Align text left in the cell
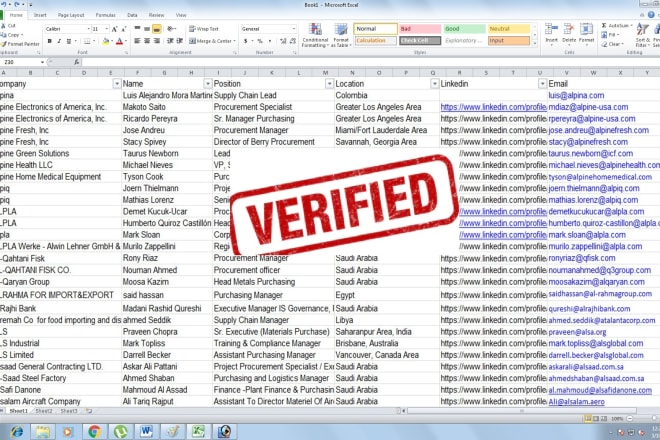This screenshot has height=440, width=660. coord(137,41)
